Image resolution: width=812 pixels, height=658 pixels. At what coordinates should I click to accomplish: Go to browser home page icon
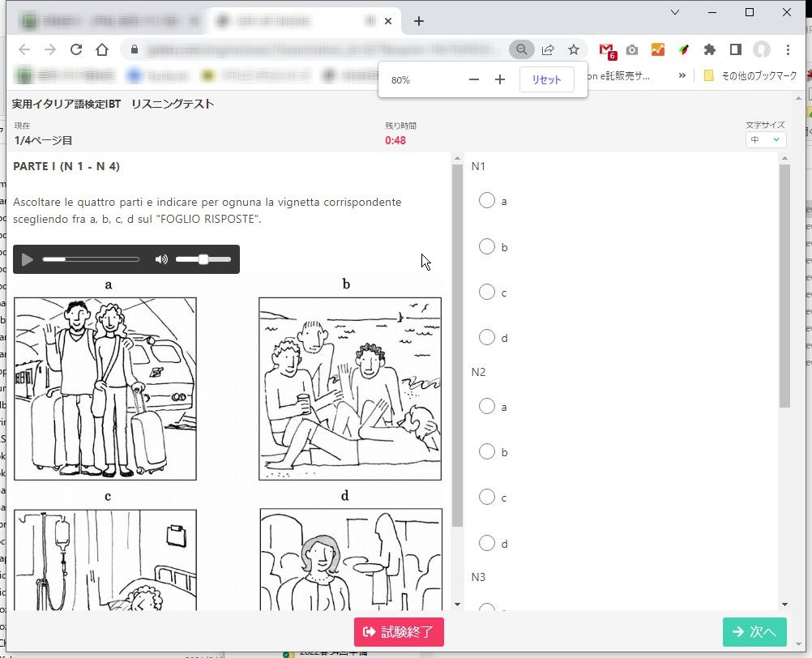click(102, 49)
